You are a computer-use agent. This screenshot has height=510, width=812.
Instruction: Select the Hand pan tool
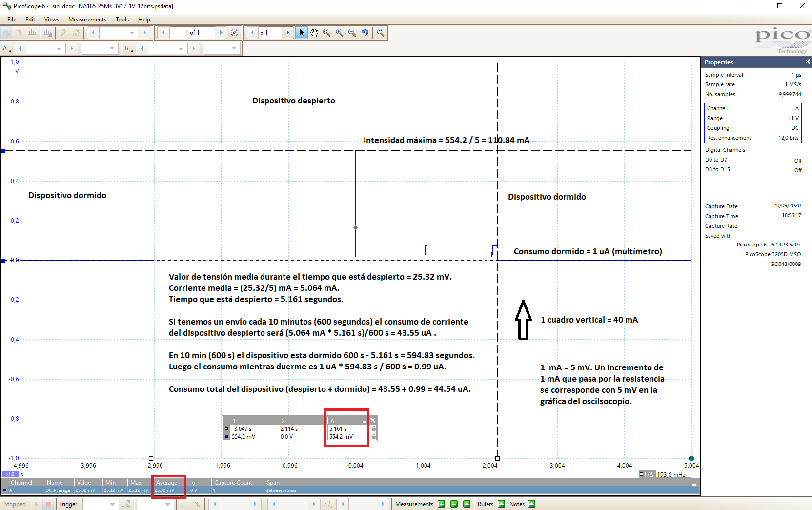(x=314, y=33)
